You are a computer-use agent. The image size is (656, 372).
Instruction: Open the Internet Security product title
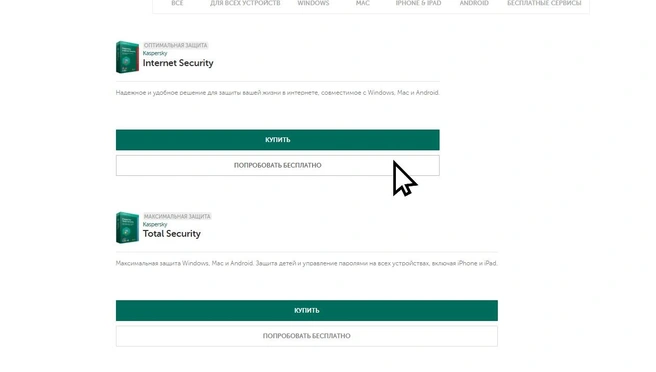178,63
